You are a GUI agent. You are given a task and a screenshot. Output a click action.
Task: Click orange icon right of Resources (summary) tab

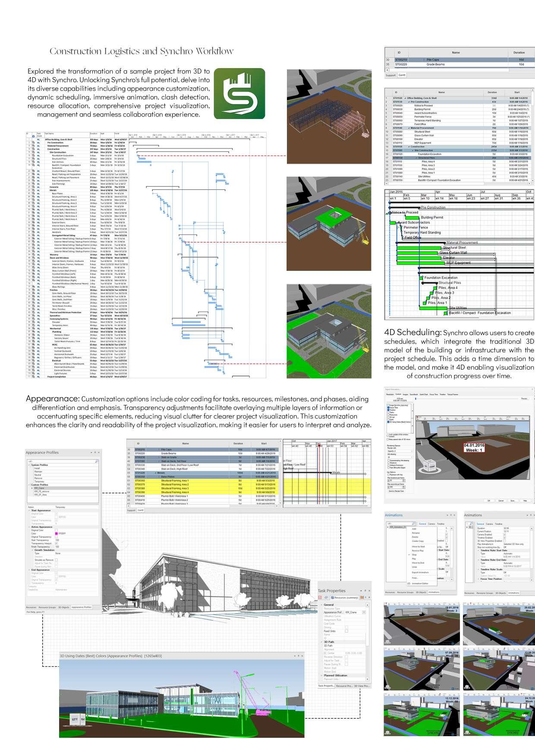pos(362,597)
